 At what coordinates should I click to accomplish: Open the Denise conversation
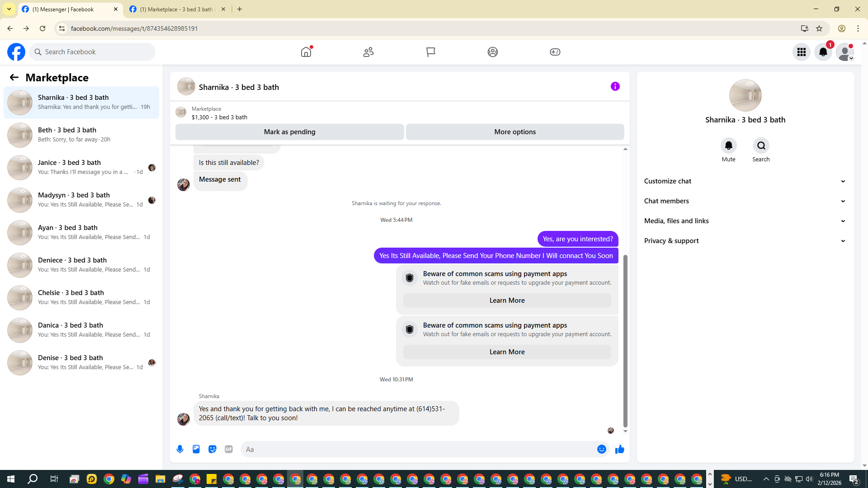point(81,363)
